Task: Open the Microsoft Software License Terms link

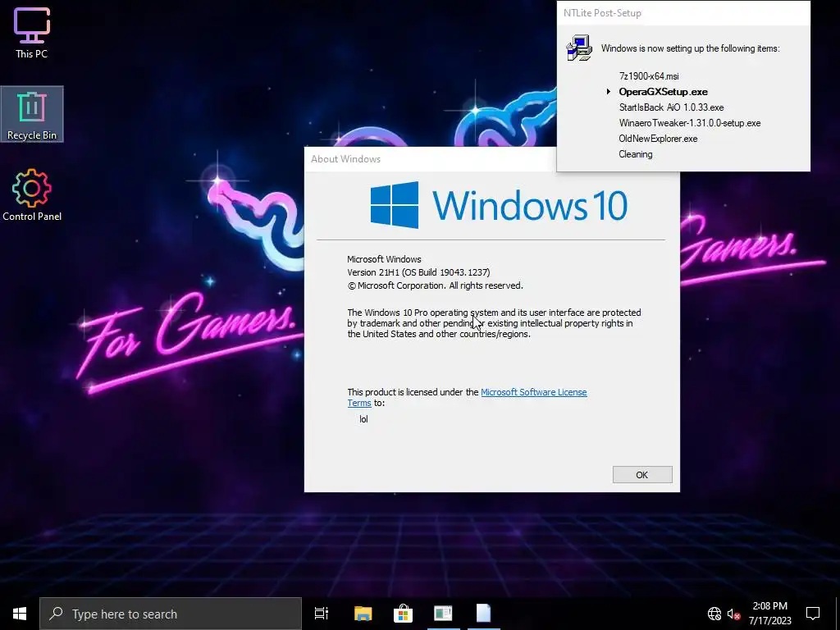Action: (533, 392)
